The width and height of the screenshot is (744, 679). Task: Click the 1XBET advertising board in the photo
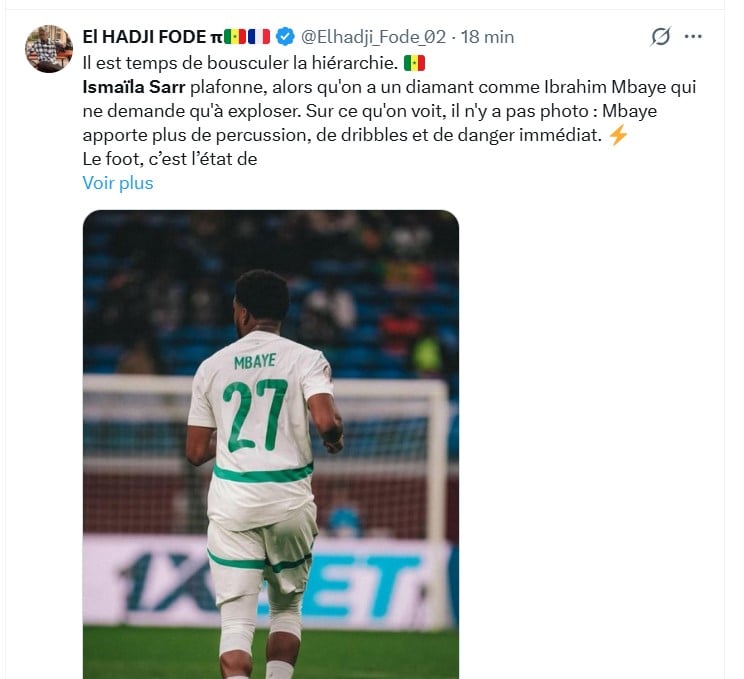[370, 586]
